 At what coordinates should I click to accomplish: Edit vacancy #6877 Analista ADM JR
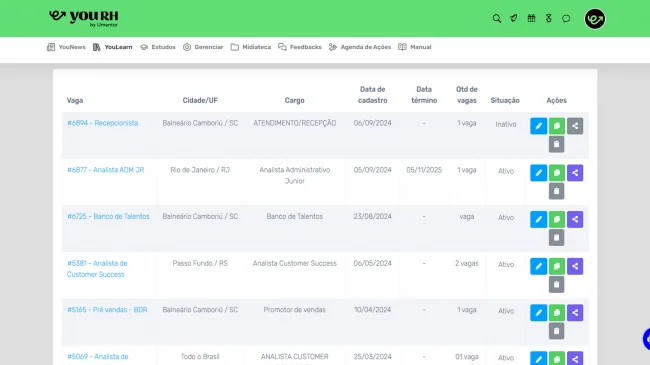(x=538, y=173)
